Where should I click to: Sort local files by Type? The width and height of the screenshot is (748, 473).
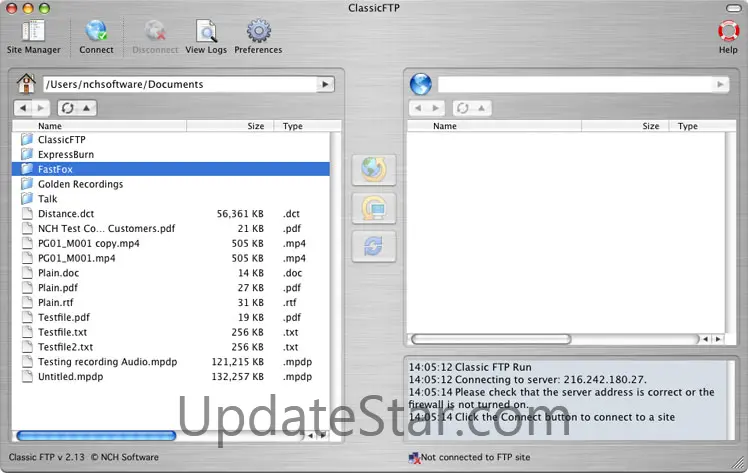(x=307, y=126)
